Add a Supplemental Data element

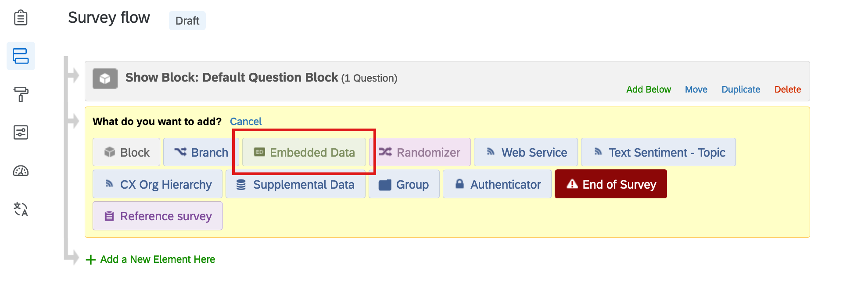point(295,184)
